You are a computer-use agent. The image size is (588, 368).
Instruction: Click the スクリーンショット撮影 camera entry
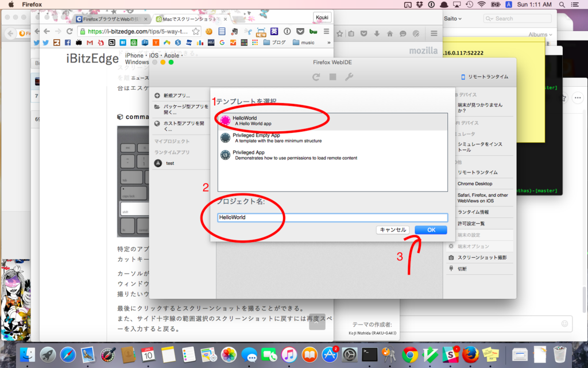click(477, 258)
